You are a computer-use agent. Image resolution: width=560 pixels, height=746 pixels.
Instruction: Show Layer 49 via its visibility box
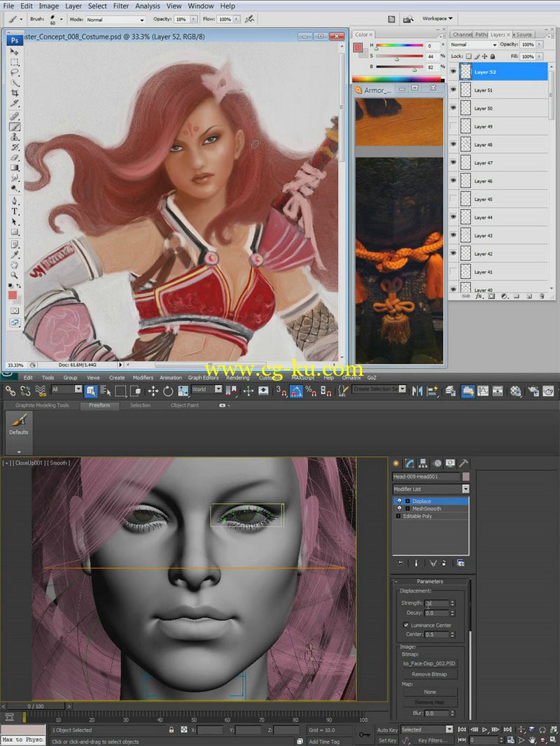453,127
